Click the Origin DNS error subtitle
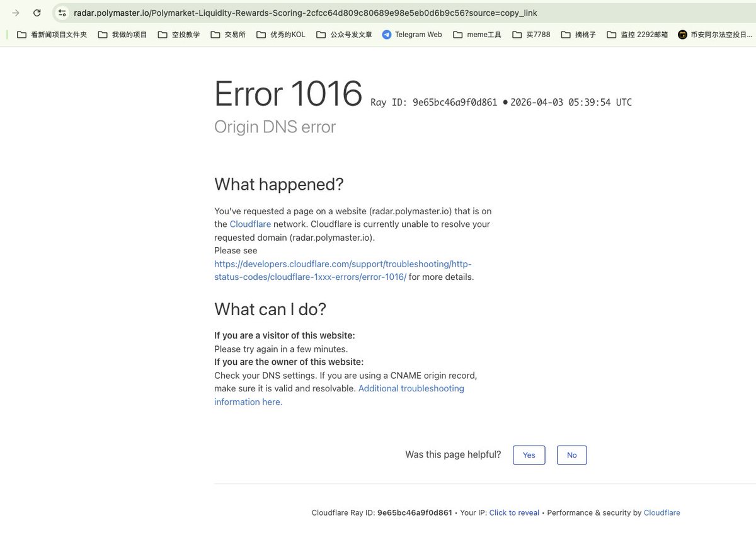This screenshot has height=537, width=756. click(x=275, y=127)
